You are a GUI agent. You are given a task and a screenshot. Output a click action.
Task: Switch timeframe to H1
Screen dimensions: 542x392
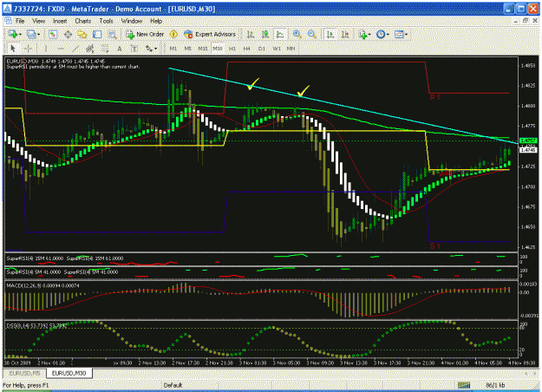(x=232, y=49)
